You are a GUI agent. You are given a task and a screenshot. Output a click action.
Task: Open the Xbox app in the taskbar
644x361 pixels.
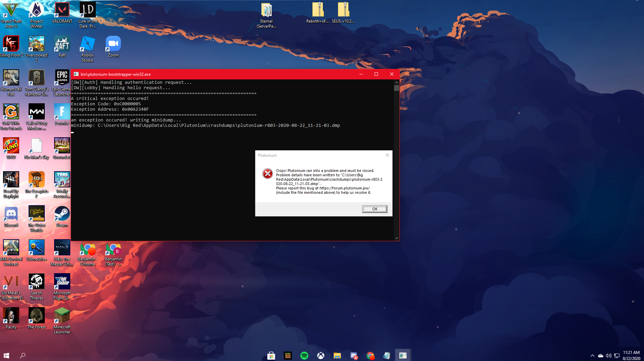[321, 356]
